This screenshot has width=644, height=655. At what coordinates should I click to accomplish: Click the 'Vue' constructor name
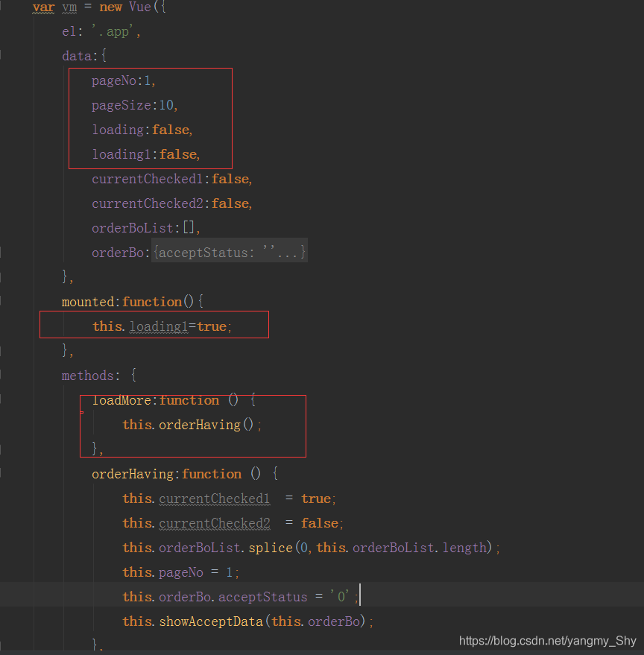coord(139,7)
